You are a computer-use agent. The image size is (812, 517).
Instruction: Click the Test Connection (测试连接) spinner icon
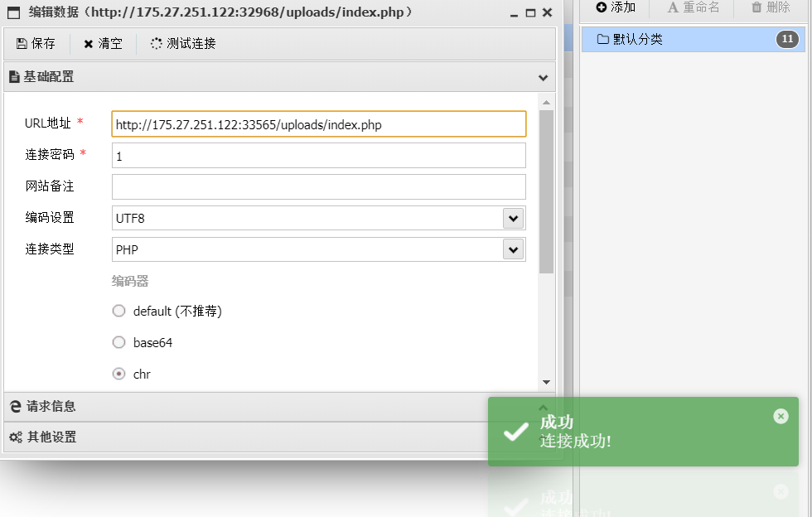(156, 44)
